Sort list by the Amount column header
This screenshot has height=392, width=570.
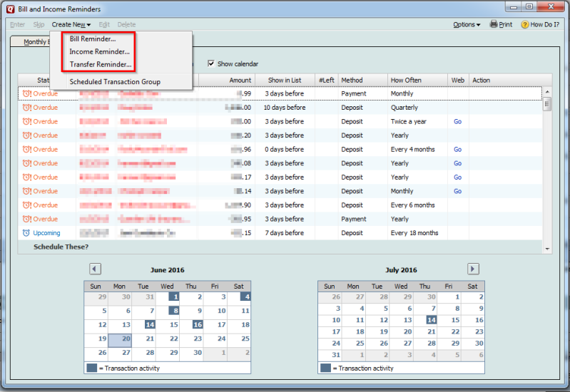[x=240, y=80]
